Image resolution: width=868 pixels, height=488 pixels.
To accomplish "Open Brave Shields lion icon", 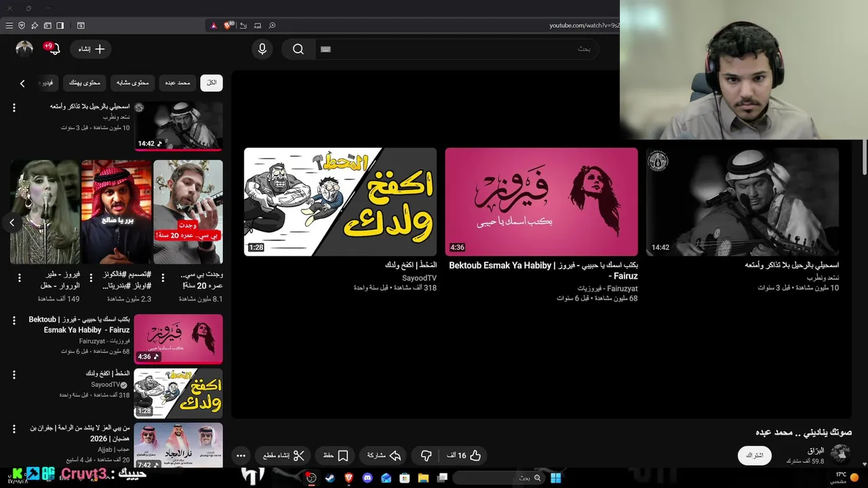I will click(229, 26).
